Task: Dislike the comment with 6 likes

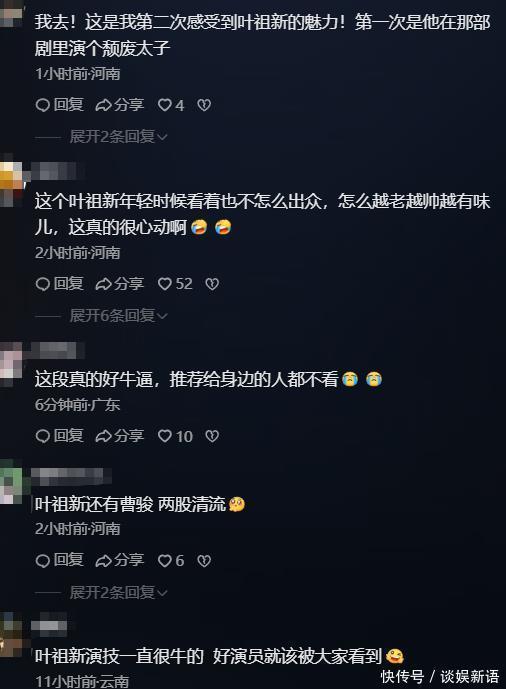Action: (204, 560)
